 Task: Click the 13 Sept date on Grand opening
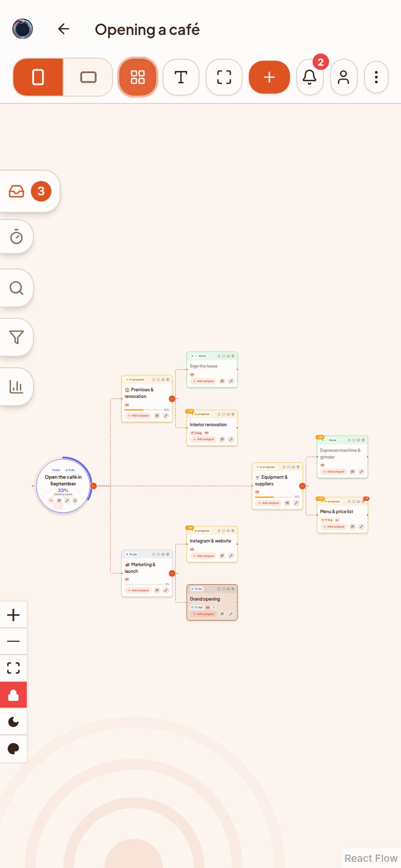click(197, 607)
